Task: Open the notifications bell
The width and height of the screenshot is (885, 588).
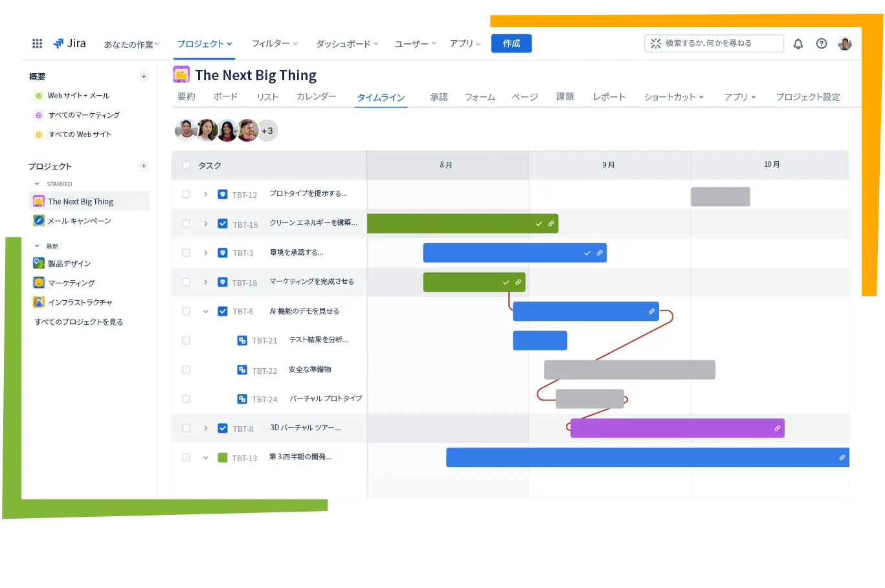Action: tap(798, 44)
